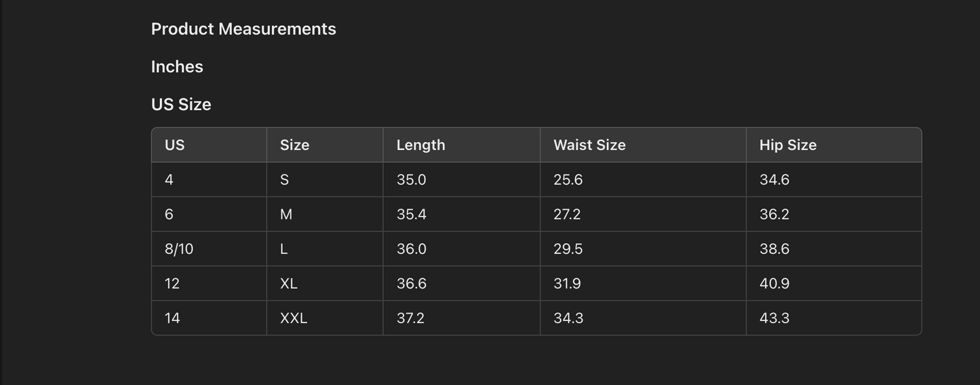Screen dimensions: 980x385
Task: Click the Inches unit label
Action: pyautogui.click(x=177, y=67)
